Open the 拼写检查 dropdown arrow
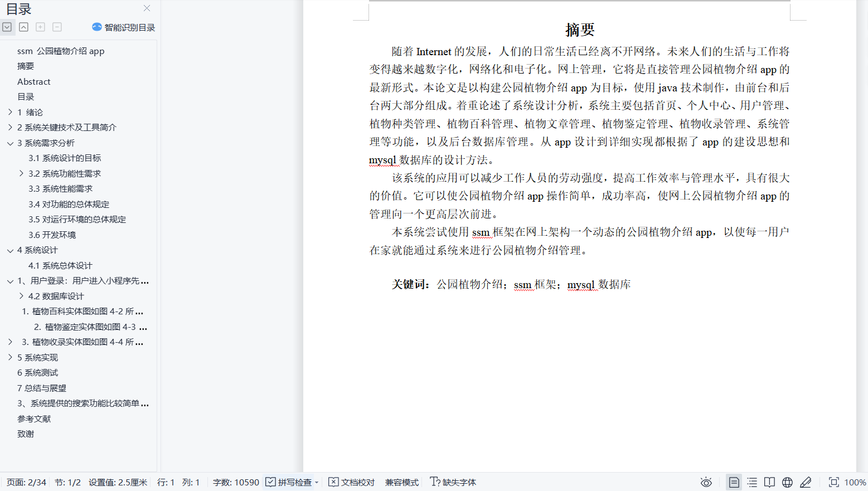 (317, 483)
